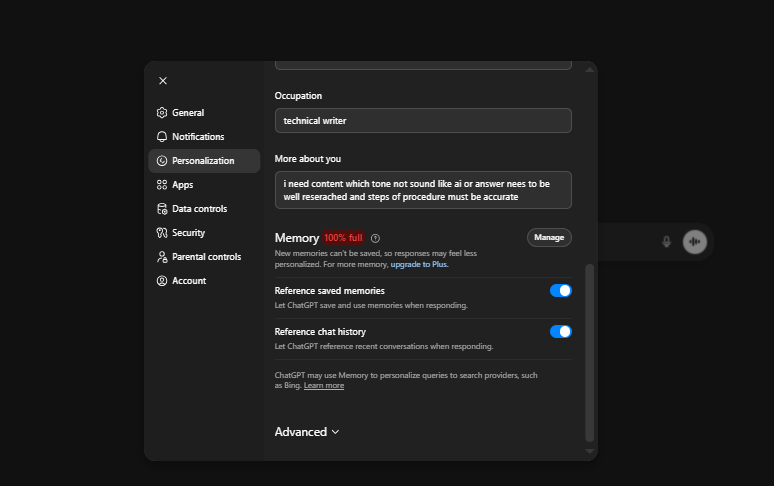Click the settings panel vertical scrollbar
This screenshot has width=774, height=486.
pos(589,350)
